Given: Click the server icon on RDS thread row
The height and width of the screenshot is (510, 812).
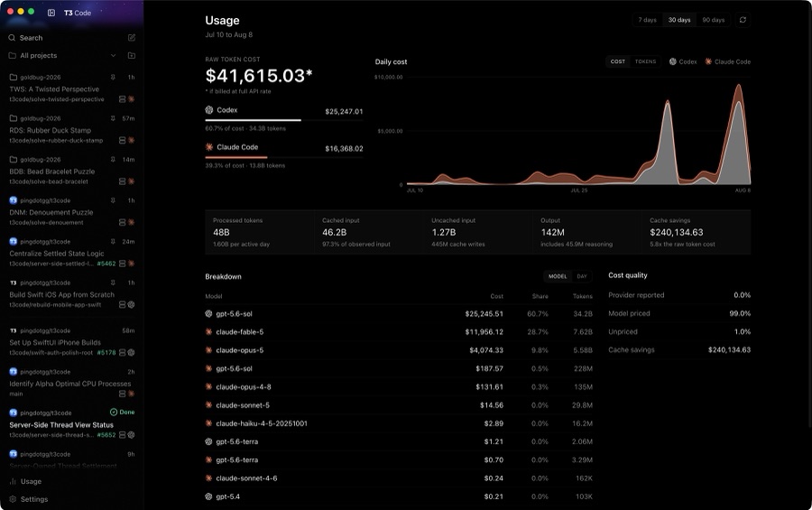Looking at the screenshot, I should coord(123,141).
